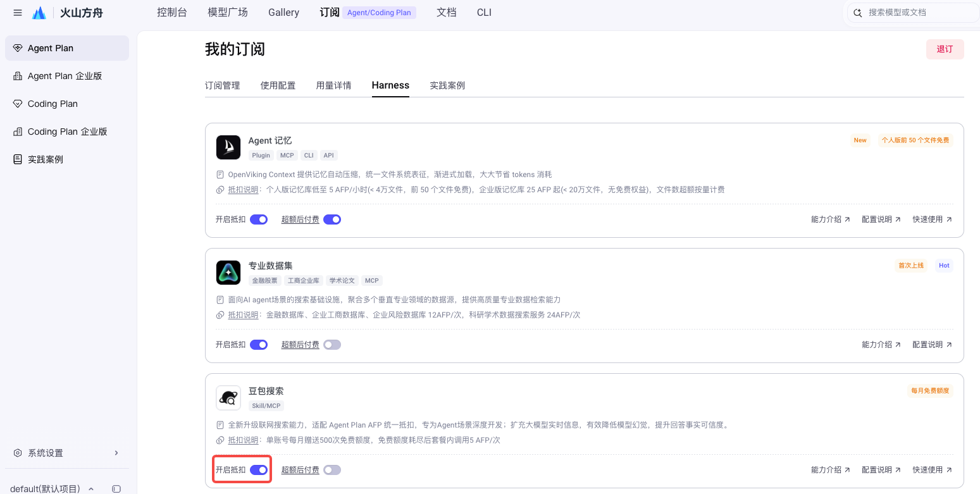
Task: Click the 每月免费额度 badge on 豆包搜索
Action: [x=930, y=391]
